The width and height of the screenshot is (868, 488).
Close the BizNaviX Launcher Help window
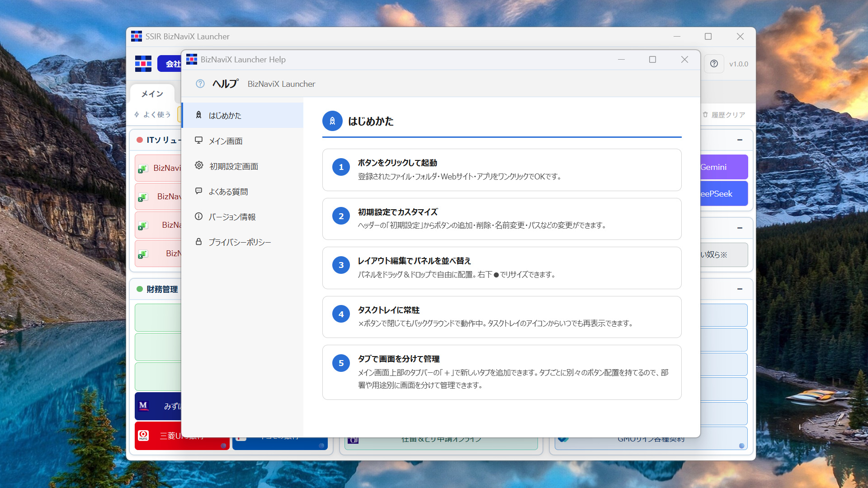[684, 60]
